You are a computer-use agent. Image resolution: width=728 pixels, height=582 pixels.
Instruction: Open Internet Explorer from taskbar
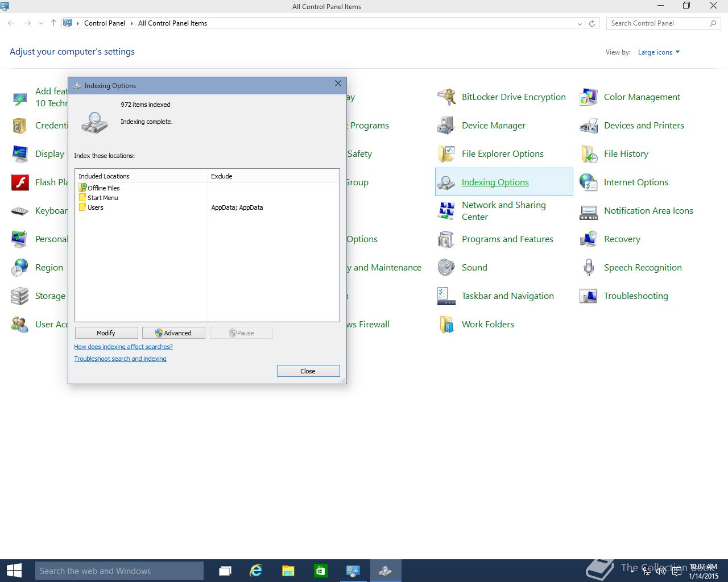pyautogui.click(x=256, y=571)
